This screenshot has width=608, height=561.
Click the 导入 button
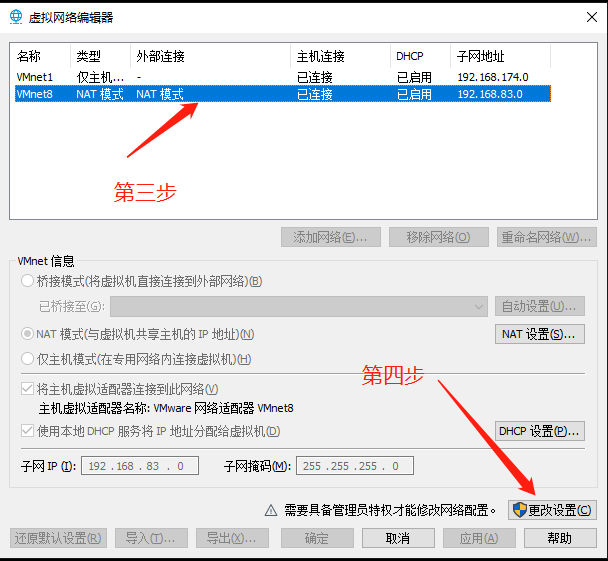click(x=151, y=538)
